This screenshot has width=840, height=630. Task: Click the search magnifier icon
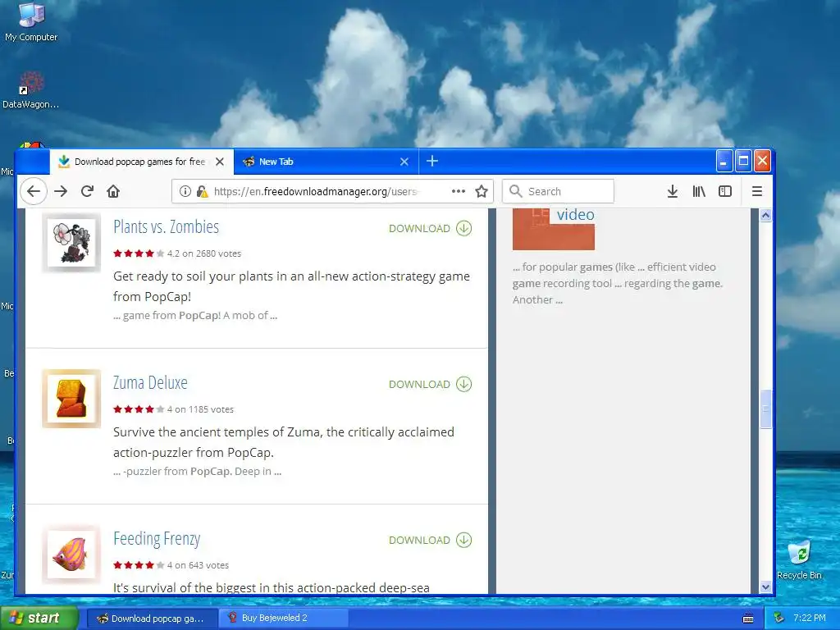click(x=515, y=191)
